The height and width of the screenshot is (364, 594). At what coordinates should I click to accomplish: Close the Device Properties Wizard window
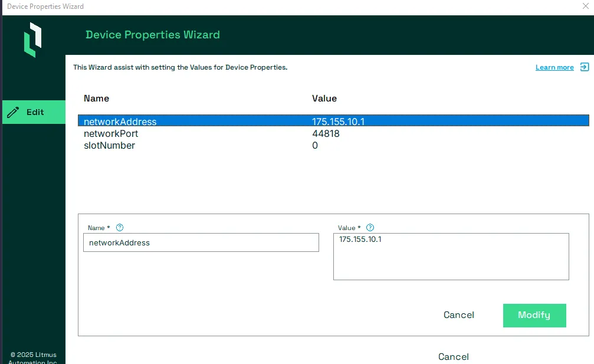tap(585, 6)
